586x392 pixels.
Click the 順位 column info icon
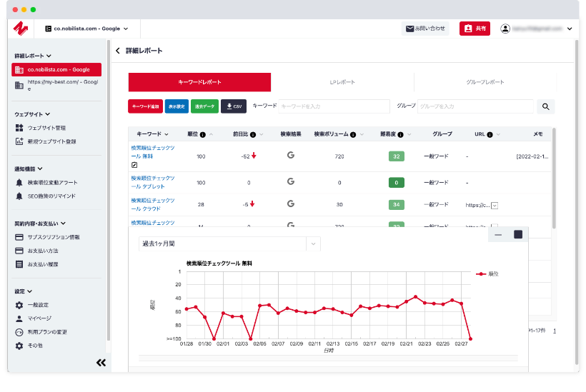(203, 134)
